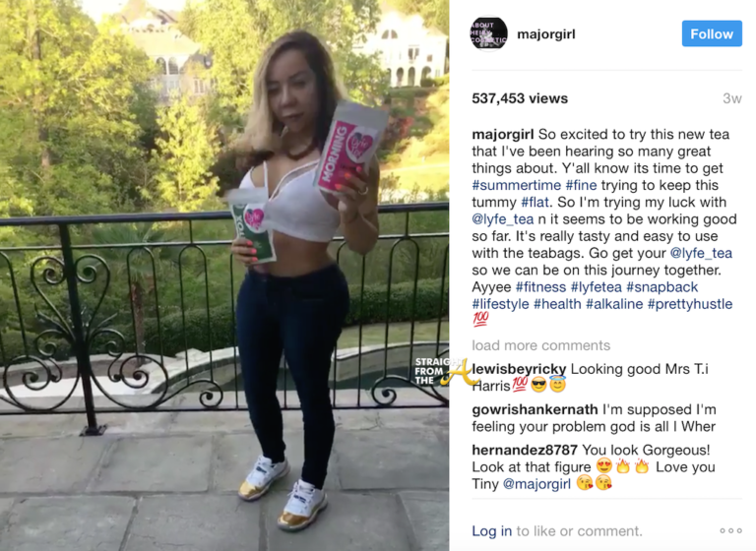Expand load more comments

pyautogui.click(x=541, y=345)
